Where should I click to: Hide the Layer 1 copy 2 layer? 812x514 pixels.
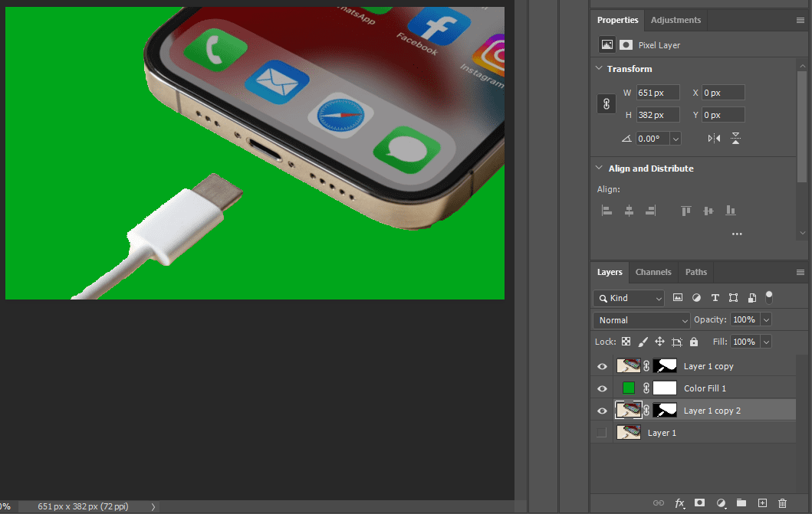coord(602,411)
